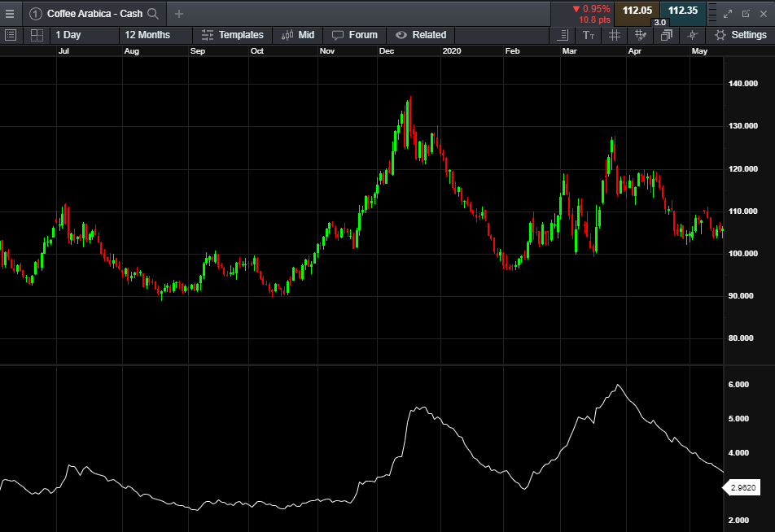This screenshot has height=532, width=775.
Task: Click the 100.000 price axis label
Action: [743, 254]
